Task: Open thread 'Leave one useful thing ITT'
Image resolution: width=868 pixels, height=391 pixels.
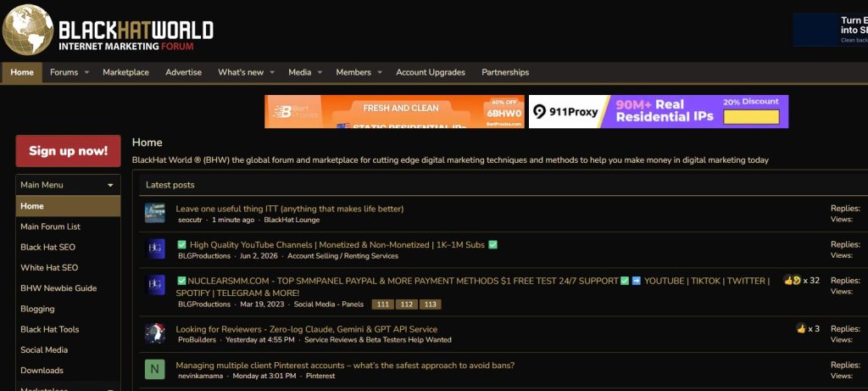Action: [290, 209]
